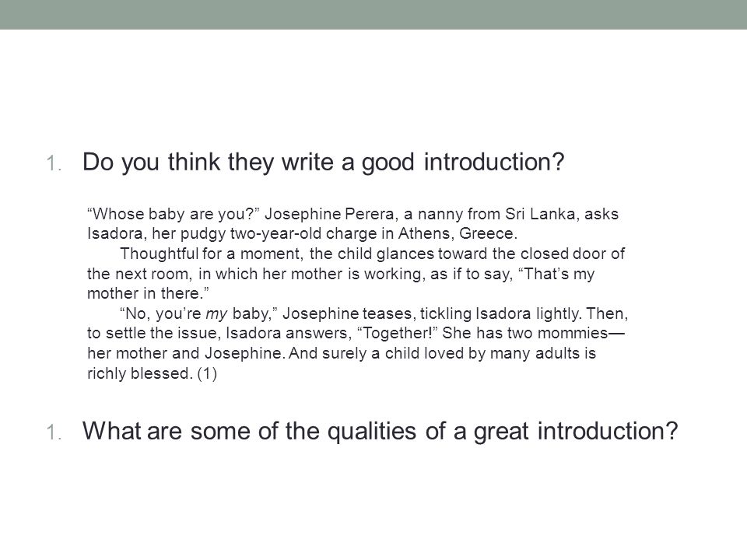
Task: Click the word 'Thoughtful' starting second paragraph
Action: point(159,254)
